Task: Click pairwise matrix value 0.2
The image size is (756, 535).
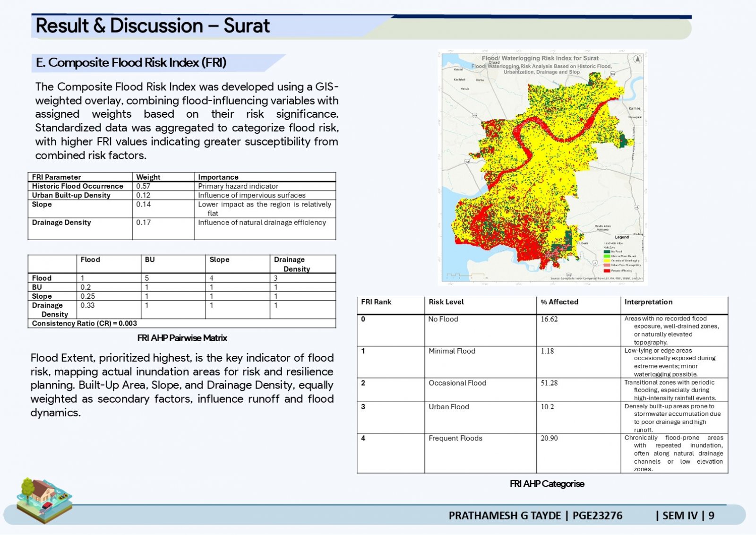Action: pyautogui.click(x=86, y=287)
